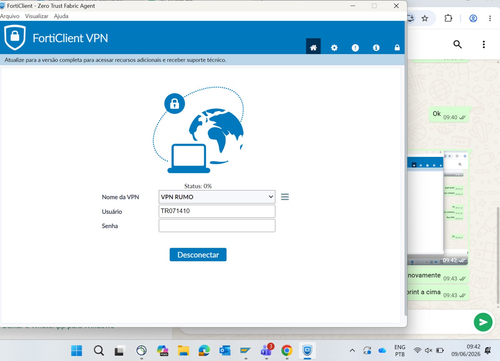The height and width of the screenshot is (361, 500).
Task: Open Chrome three-dot menu
Action: tap(490, 18)
